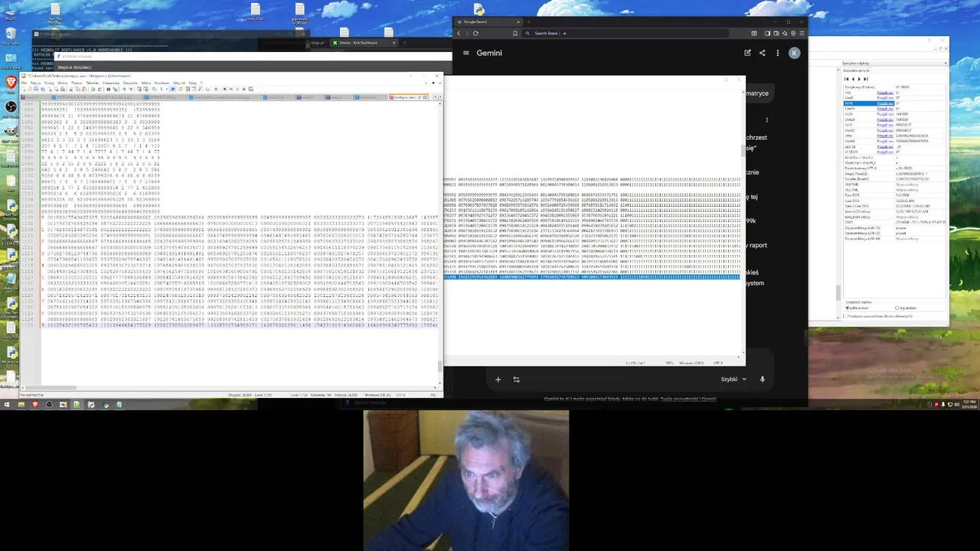The image size is (980, 551).
Task: Click the plus attach icon in Gemini prompt
Action: [498, 379]
